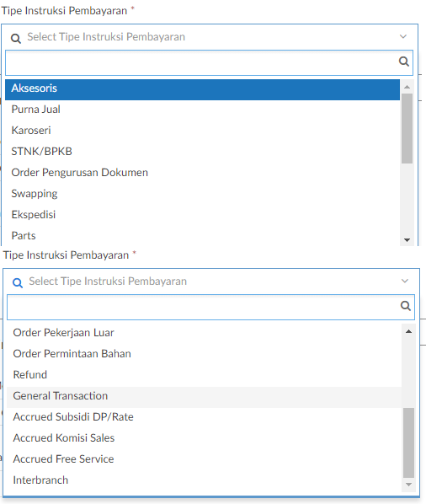Collapse the lower dropdown using its chevron
Viewport: 426px width, 504px height.
(405, 281)
